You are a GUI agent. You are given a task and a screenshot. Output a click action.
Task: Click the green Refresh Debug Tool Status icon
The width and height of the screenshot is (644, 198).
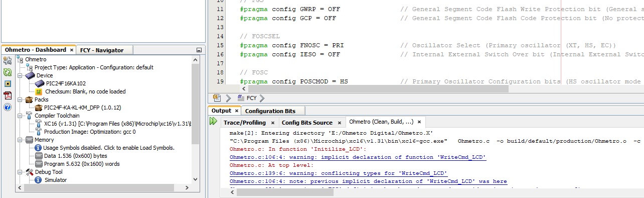coord(8,72)
